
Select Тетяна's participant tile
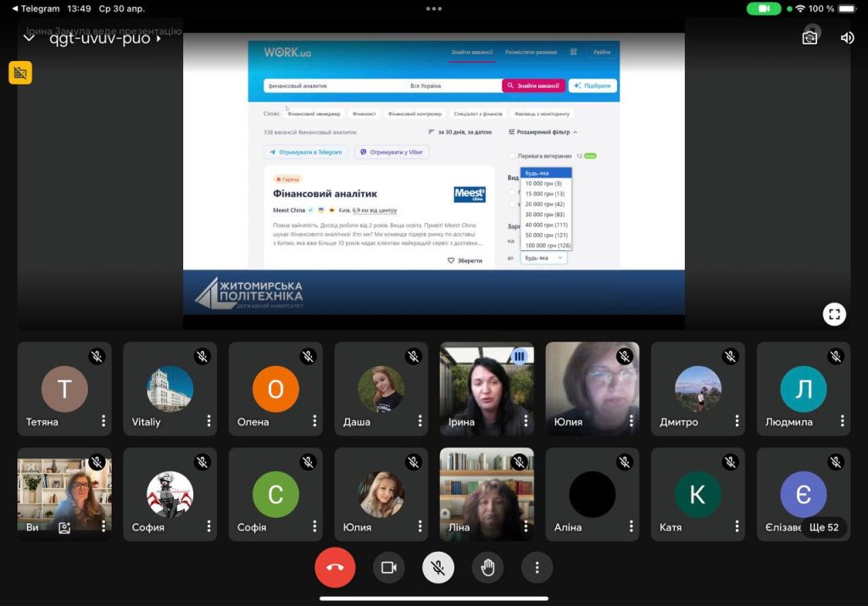pos(64,388)
